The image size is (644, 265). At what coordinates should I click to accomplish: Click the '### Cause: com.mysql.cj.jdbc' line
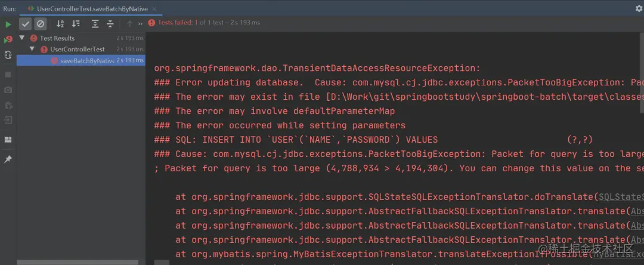pyautogui.click(x=399, y=154)
